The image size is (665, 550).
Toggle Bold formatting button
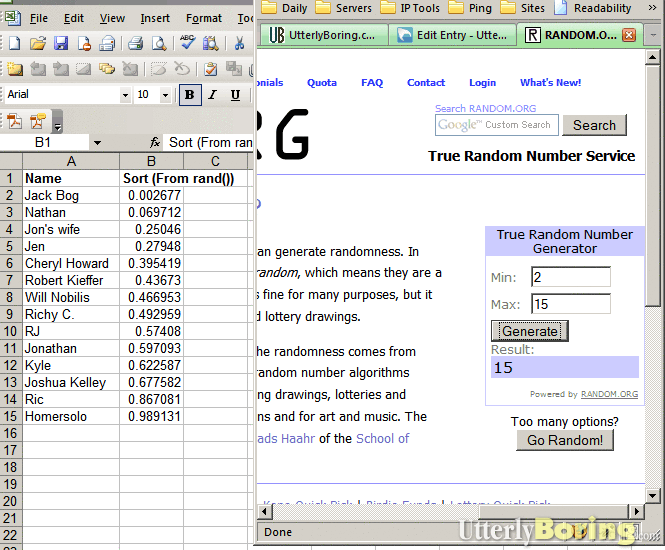190,95
